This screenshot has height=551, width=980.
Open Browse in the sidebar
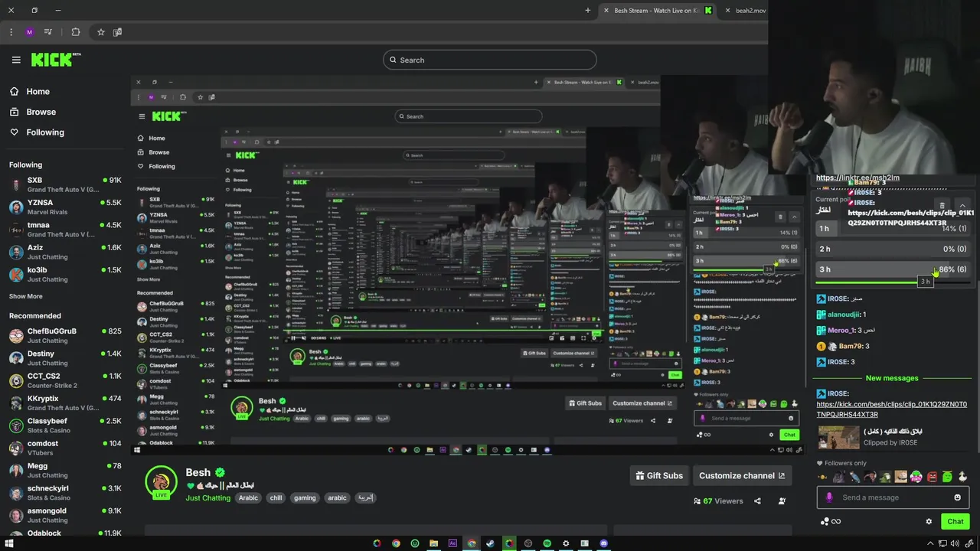(x=33, y=112)
